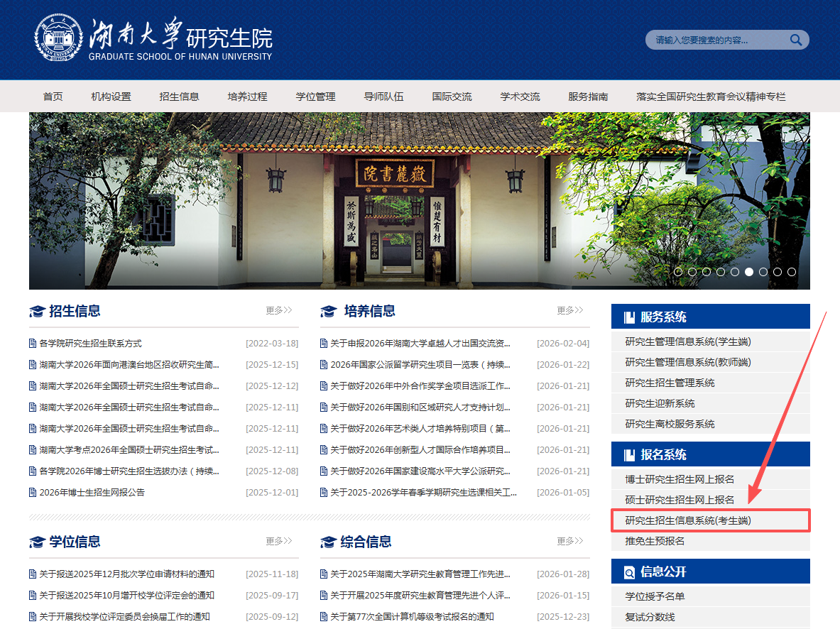This screenshot has width=840, height=629.
Task: Expand 招生信息 section via 更多 link
Action: [278, 310]
